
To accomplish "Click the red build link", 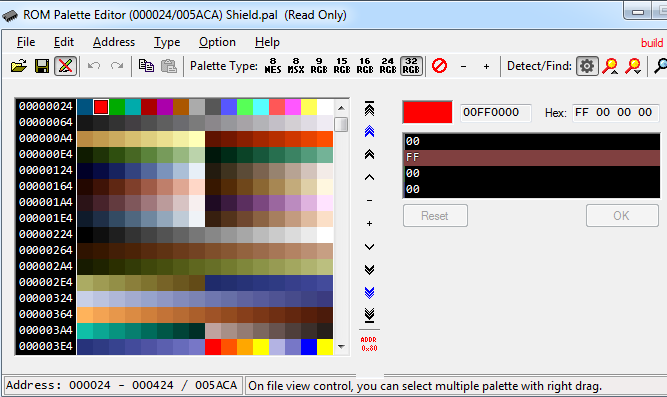I will (652, 43).
